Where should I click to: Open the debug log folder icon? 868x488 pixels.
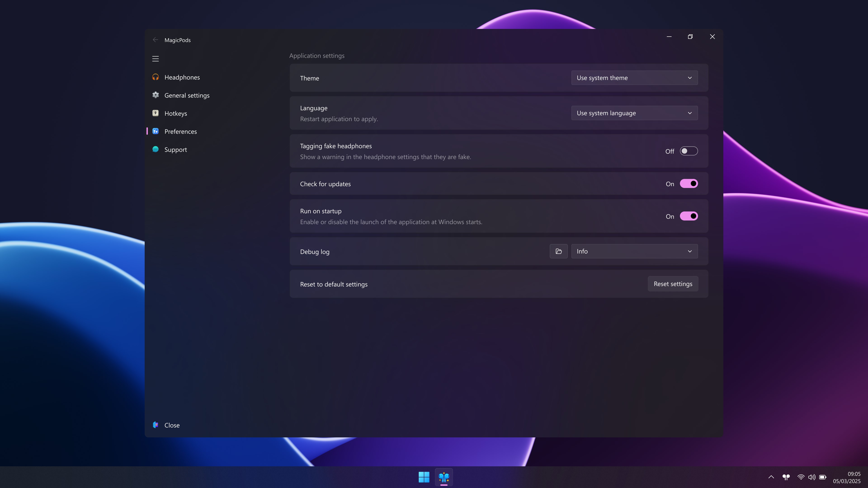558,251
